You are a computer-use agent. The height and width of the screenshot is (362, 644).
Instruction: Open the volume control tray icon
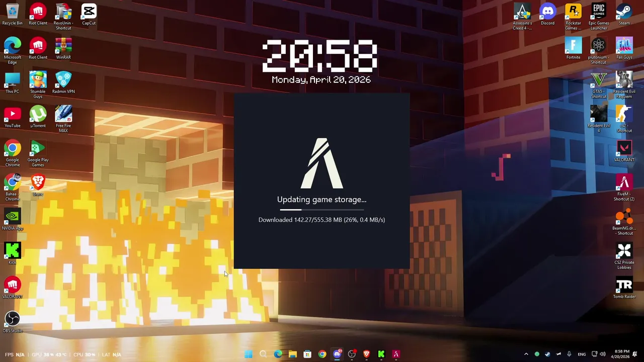click(603, 354)
